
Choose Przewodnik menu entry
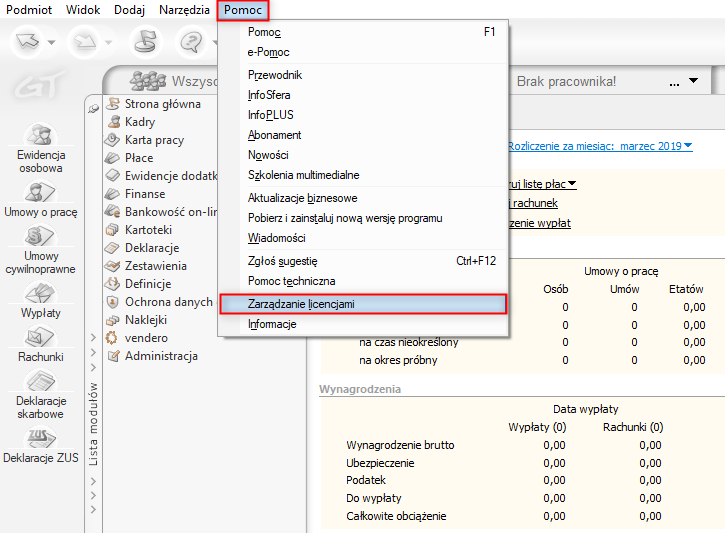point(363,75)
